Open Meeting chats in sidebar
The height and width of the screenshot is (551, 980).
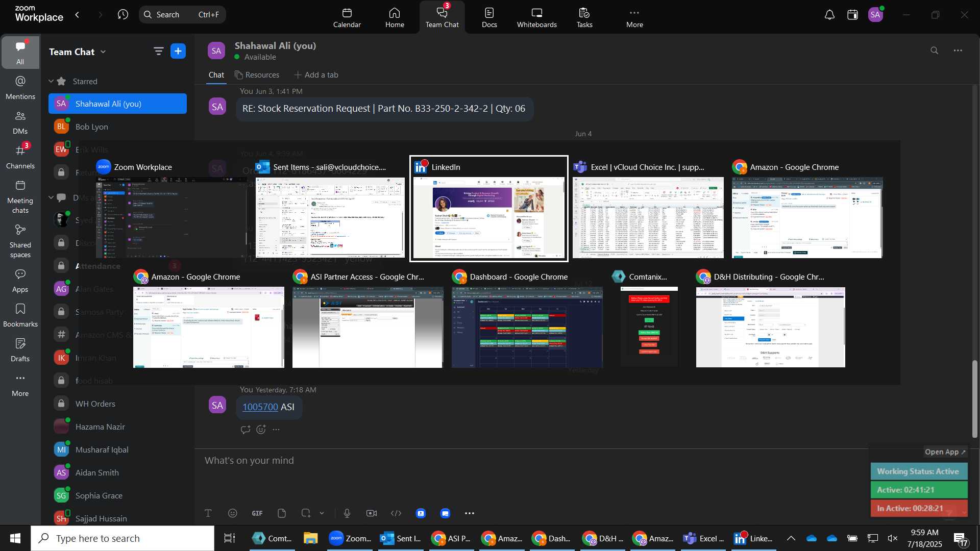point(20,197)
